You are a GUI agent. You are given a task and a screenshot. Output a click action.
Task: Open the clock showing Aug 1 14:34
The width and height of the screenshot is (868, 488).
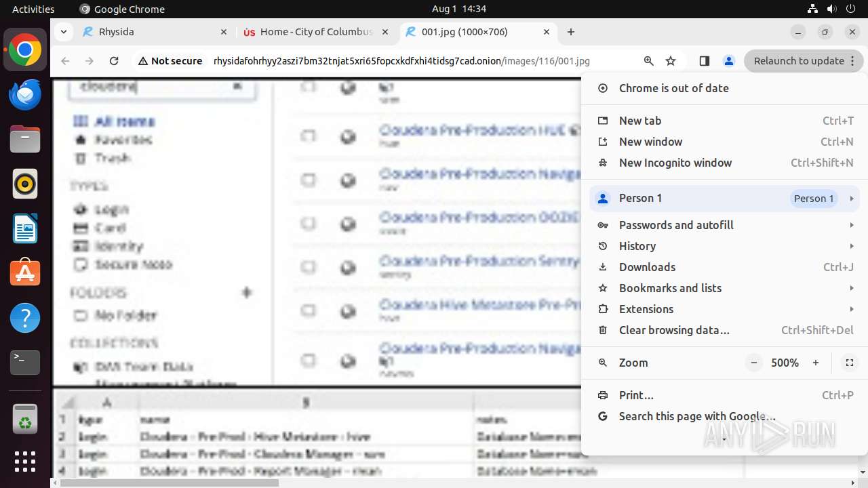pos(459,9)
